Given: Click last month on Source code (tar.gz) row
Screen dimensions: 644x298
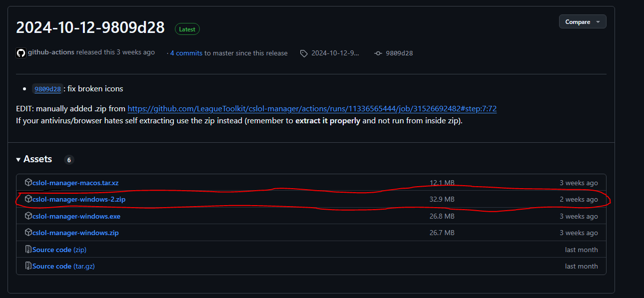Looking at the screenshot, I should (x=582, y=266).
